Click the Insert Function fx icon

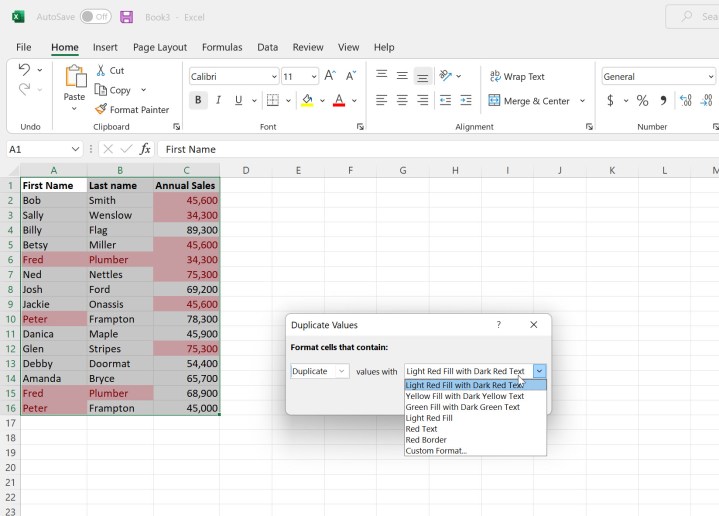[x=145, y=149]
